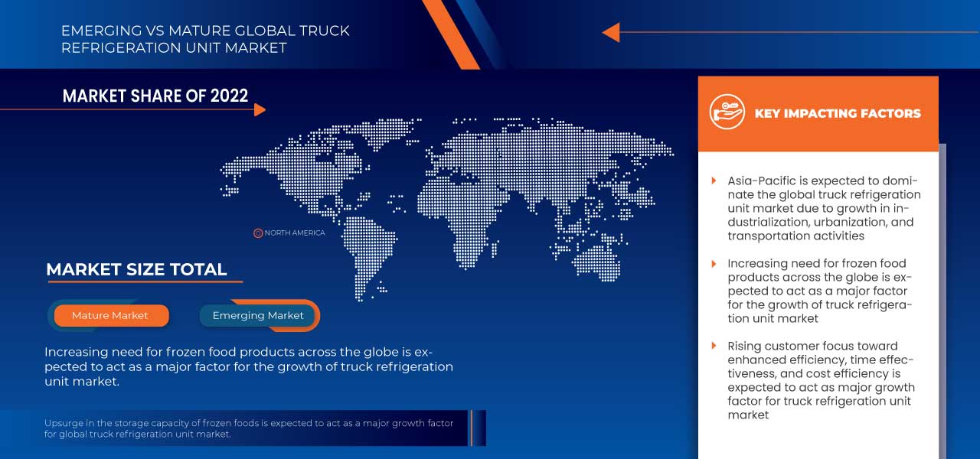Click the NORTH AMERICA map label
Image resolution: width=980 pixels, height=459 pixels.
(295, 233)
